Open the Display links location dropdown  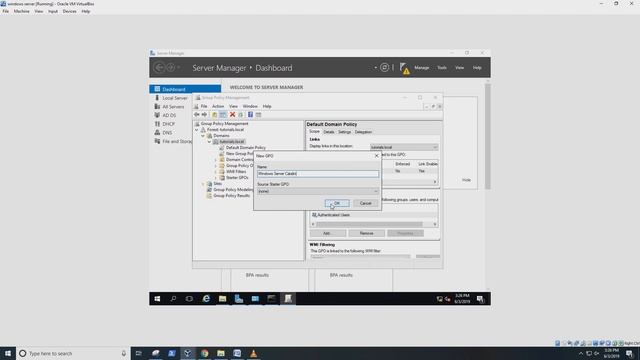(x=404, y=147)
